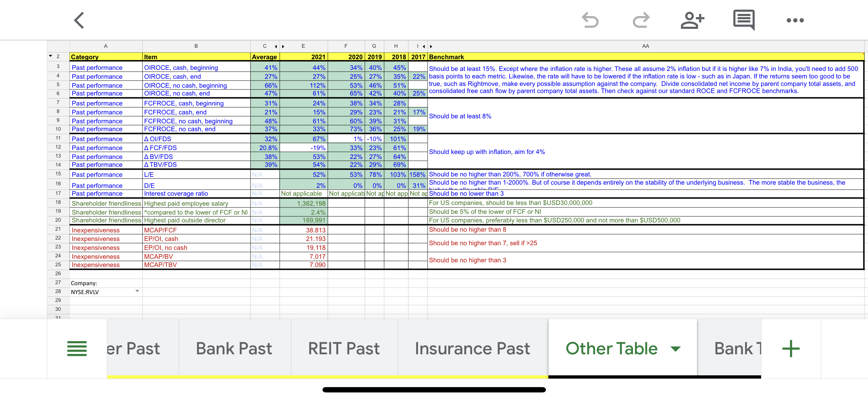Open the Other Table tab dropdown arrow
This screenshot has width=868, height=401.
675,348
